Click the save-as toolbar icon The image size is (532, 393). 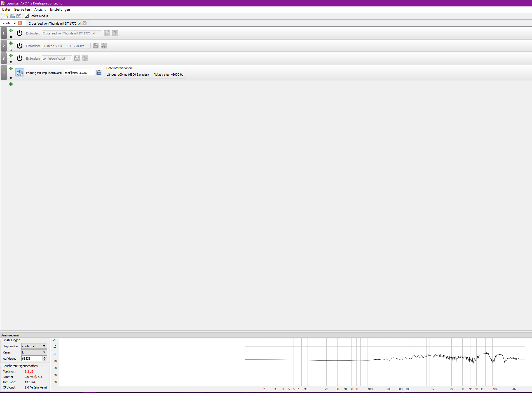(x=19, y=16)
